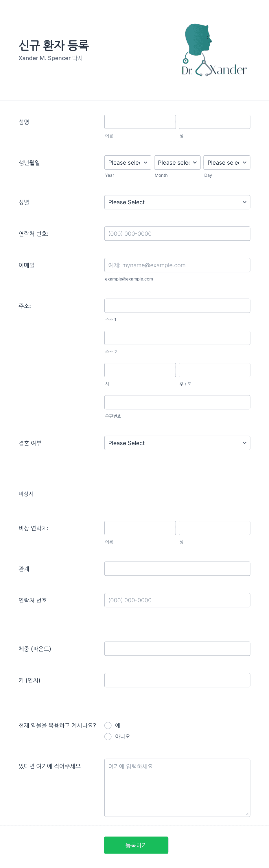269x868 pixels.
Task: Click the 주소 1 address field
Action: [x=177, y=306]
